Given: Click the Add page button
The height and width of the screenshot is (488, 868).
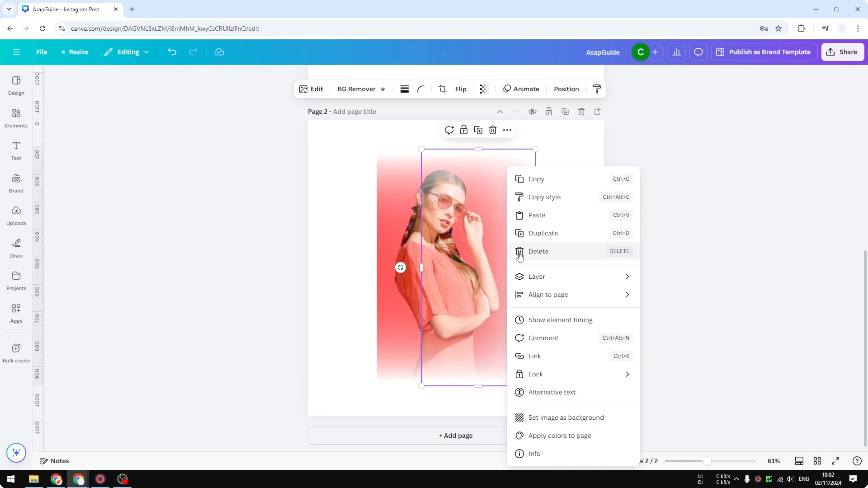Looking at the screenshot, I should pyautogui.click(x=455, y=435).
